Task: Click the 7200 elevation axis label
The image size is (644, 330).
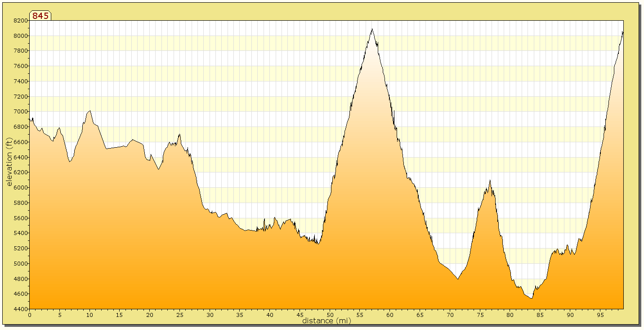Action: (21, 96)
